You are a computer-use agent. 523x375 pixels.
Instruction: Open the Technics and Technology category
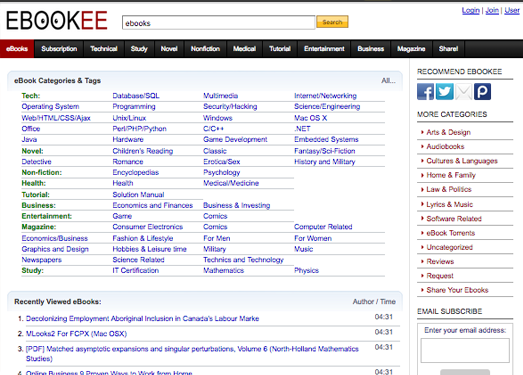pyautogui.click(x=243, y=260)
